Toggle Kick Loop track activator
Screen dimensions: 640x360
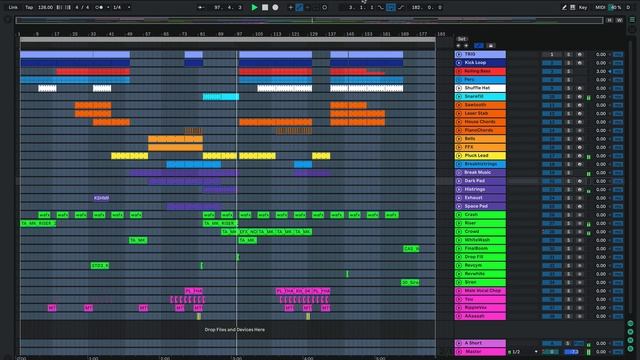pos(552,63)
